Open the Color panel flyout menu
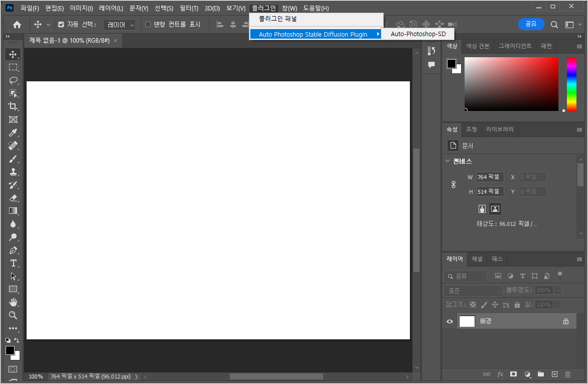The image size is (588, 384). click(x=579, y=47)
